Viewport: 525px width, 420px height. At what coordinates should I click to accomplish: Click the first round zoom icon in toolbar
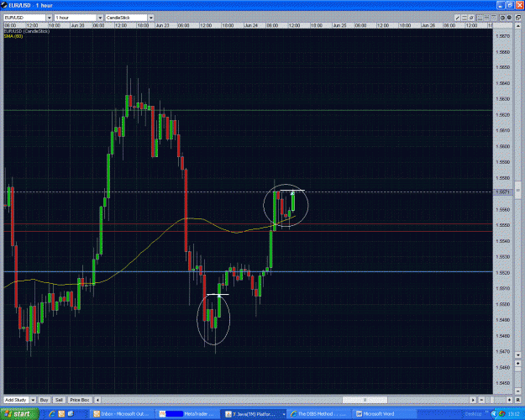502,18
